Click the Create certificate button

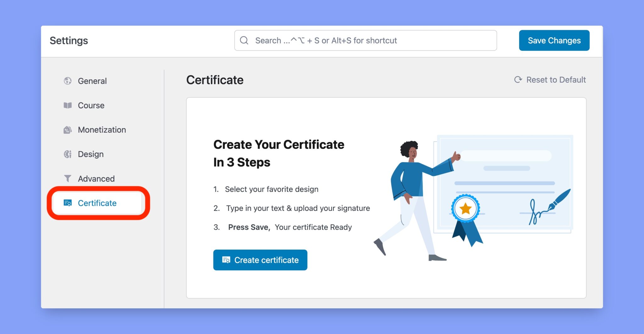coord(260,260)
